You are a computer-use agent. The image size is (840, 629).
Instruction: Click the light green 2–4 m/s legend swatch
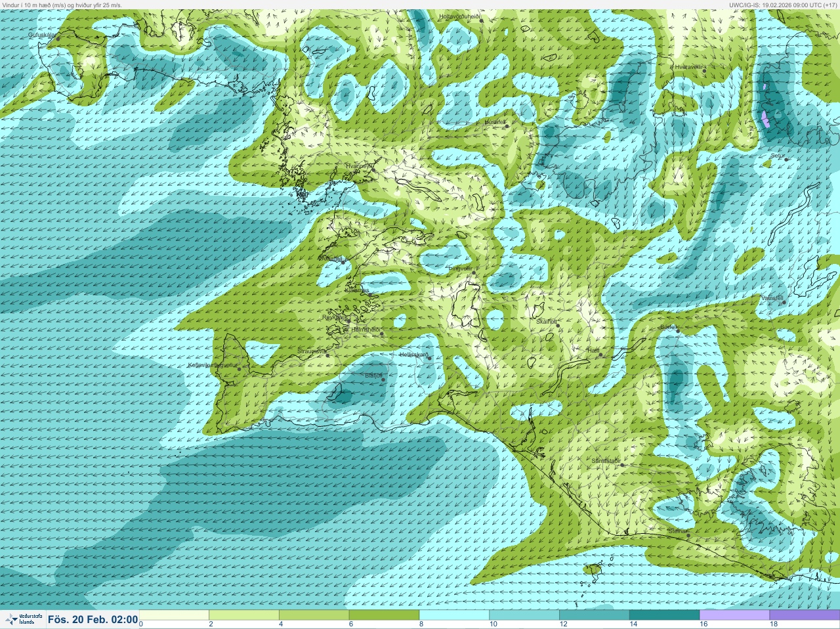point(244,615)
